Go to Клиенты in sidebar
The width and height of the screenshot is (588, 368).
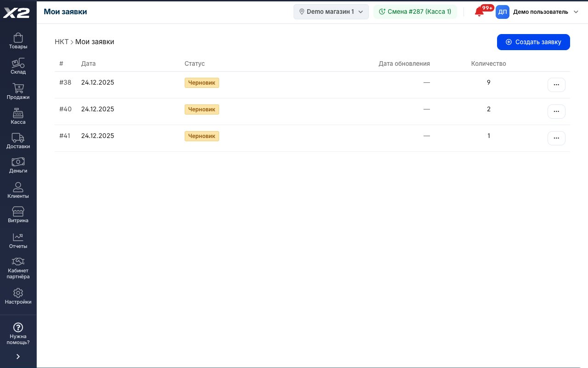click(x=18, y=190)
